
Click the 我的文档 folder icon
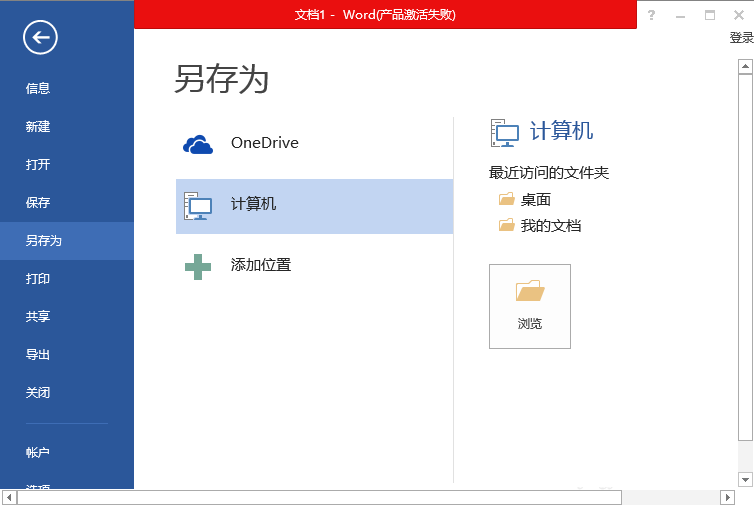pyautogui.click(x=506, y=225)
